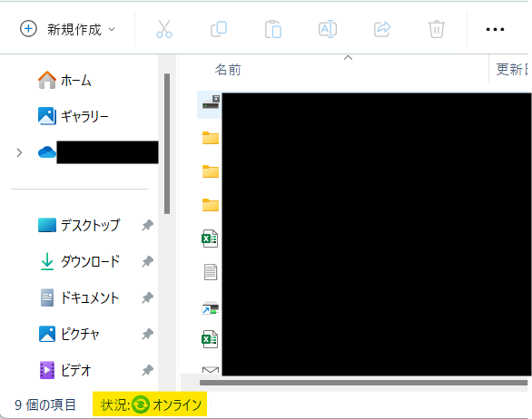Select the shortcut drive icon item

(211, 307)
